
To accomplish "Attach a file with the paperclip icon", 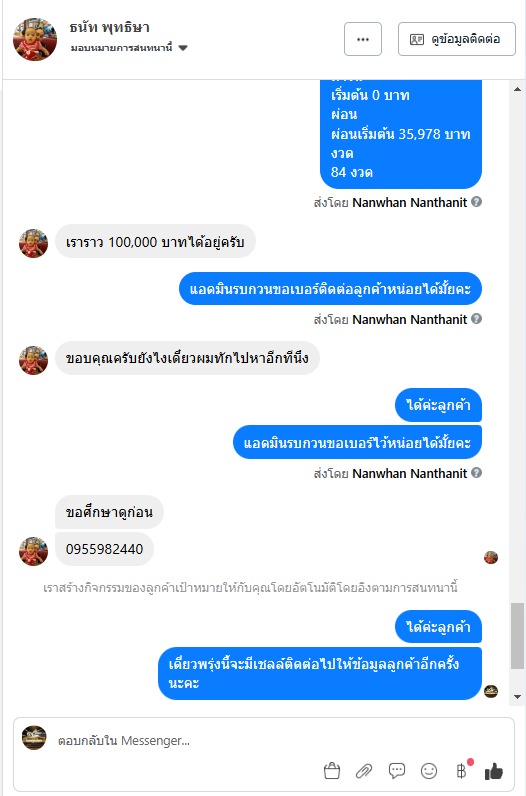I will coord(364,771).
